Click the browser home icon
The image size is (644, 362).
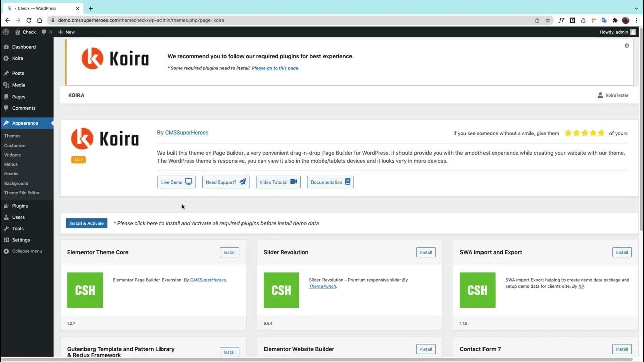(x=39, y=20)
